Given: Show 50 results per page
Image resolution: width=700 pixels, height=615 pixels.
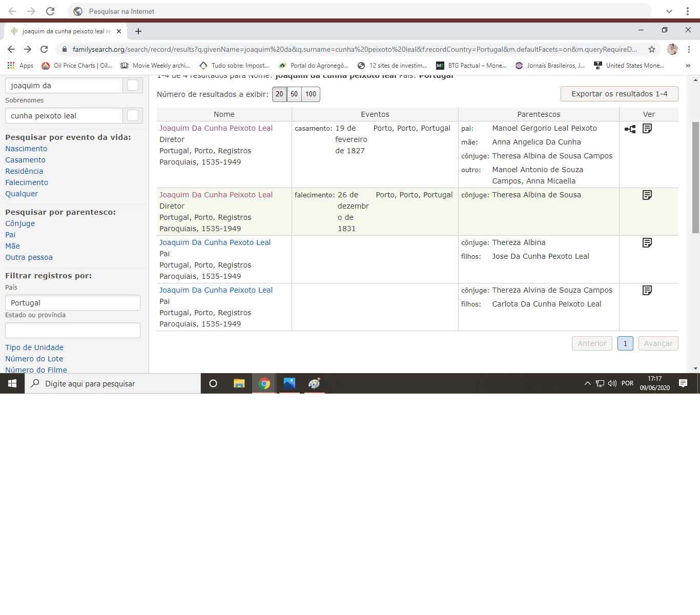Looking at the screenshot, I should [x=294, y=94].
